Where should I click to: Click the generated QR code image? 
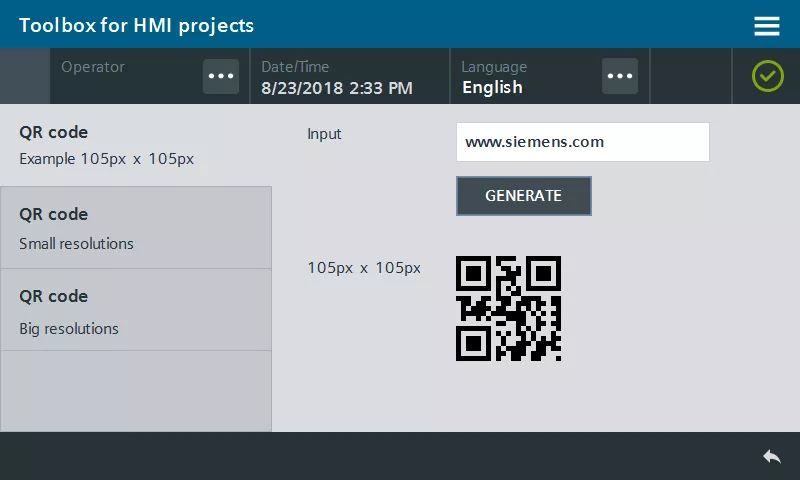pos(508,308)
